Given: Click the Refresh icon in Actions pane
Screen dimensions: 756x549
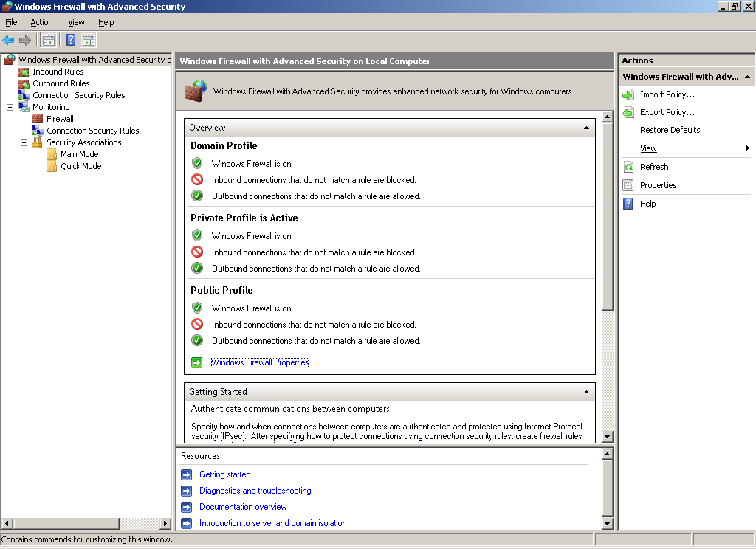Looking at the screenshot, I should point(628,168).
